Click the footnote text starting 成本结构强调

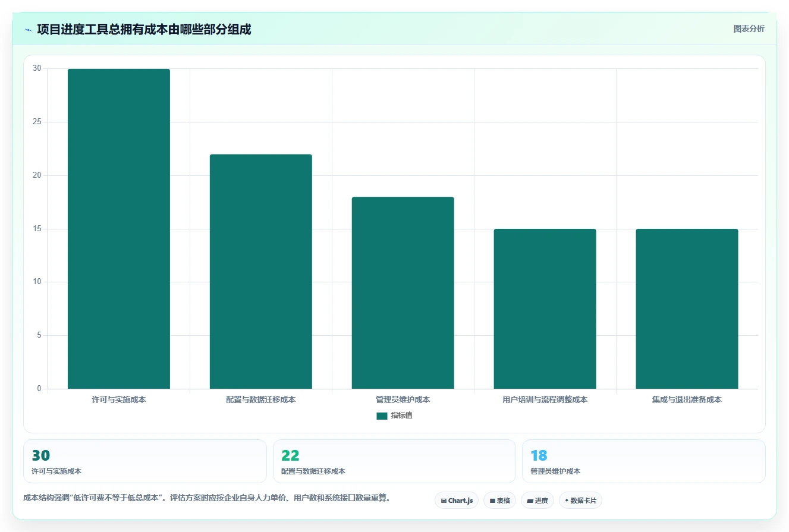click(208, 498)
